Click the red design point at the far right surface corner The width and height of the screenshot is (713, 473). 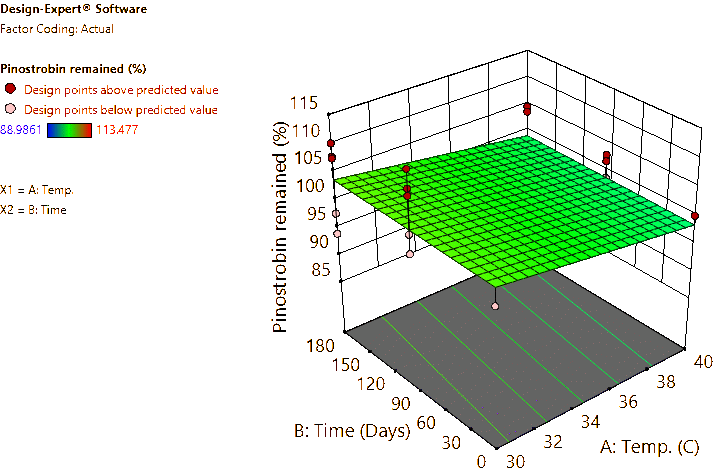tap(694, 217)
